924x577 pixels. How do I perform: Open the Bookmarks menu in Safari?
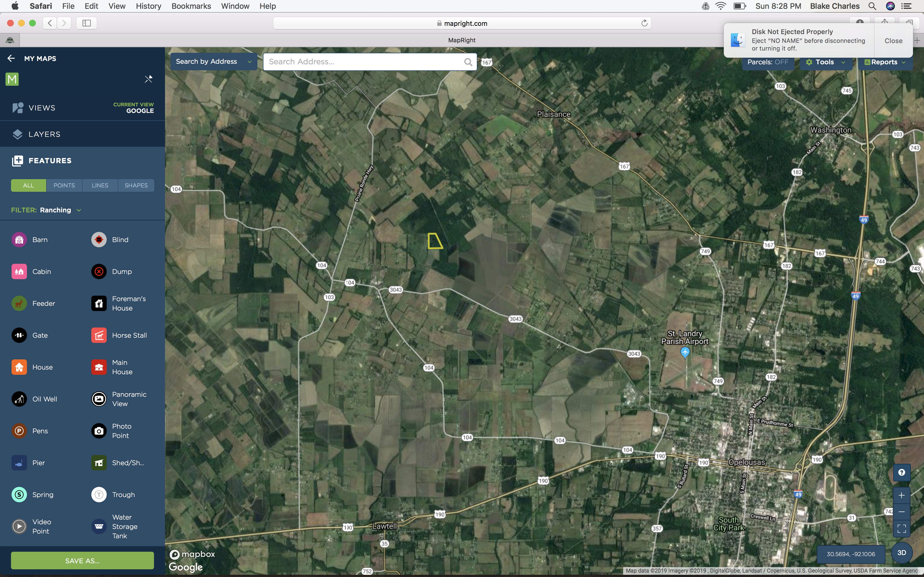coord(191,6)
